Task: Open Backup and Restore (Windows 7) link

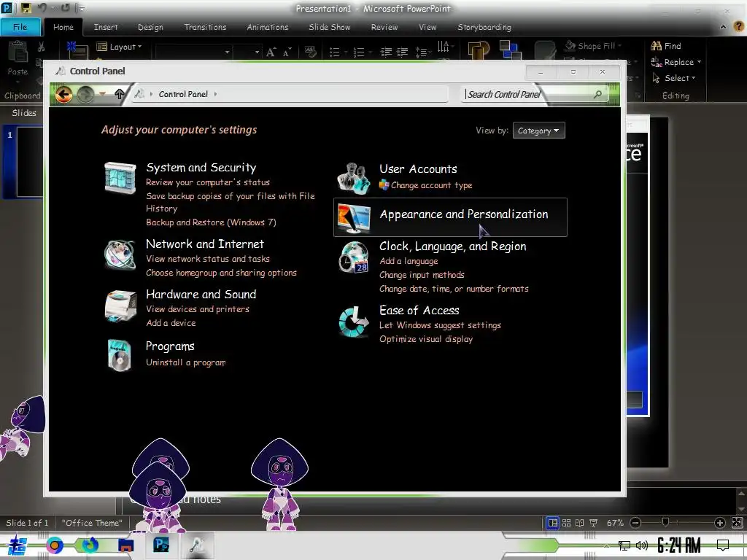Action: pyautogui.click(x=211, y=222)
